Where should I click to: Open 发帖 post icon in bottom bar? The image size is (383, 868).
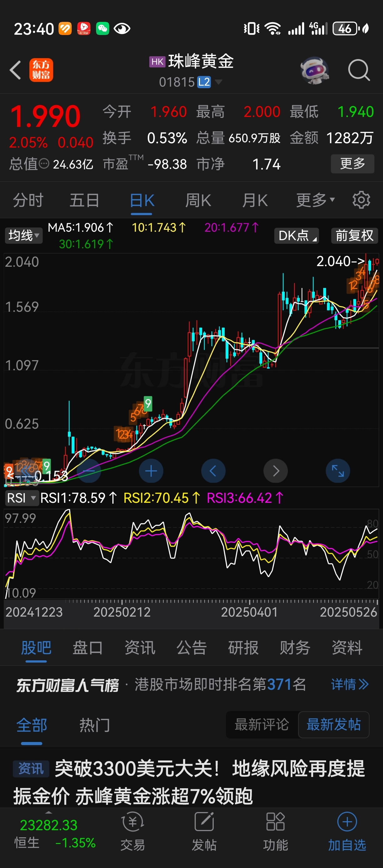click(x=204, y=831)
